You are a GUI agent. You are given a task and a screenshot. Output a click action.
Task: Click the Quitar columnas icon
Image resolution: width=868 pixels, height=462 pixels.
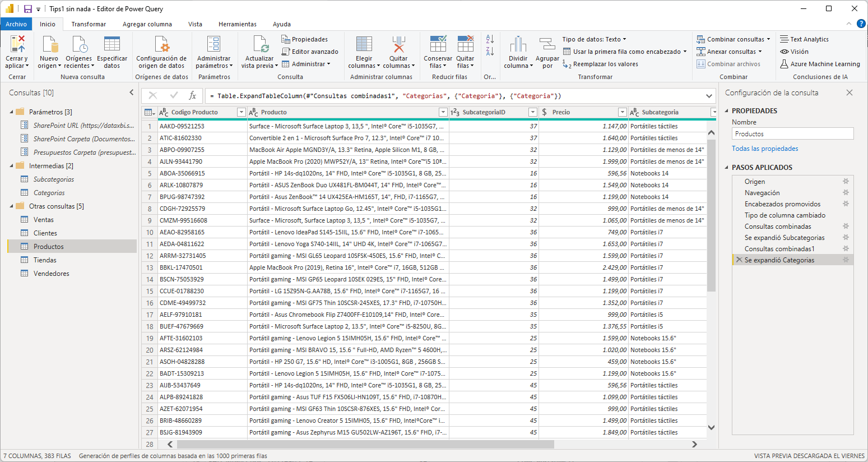(x=398, y=44)
